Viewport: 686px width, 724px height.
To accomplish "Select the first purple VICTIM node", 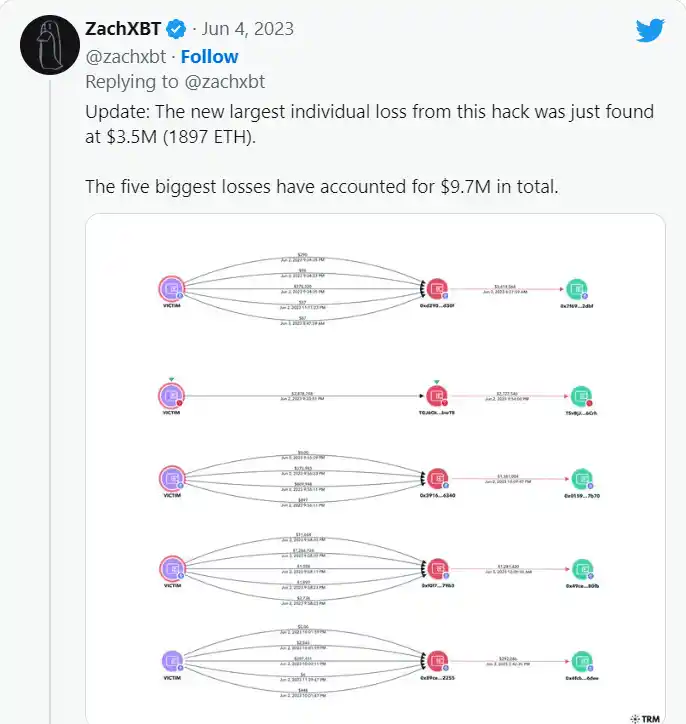I will point(172,289).
